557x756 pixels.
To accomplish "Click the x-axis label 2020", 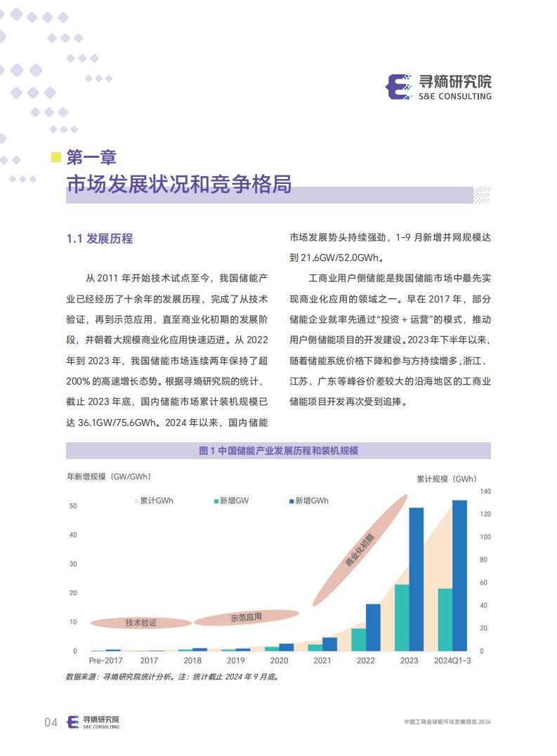I will (x=280, y=661).
